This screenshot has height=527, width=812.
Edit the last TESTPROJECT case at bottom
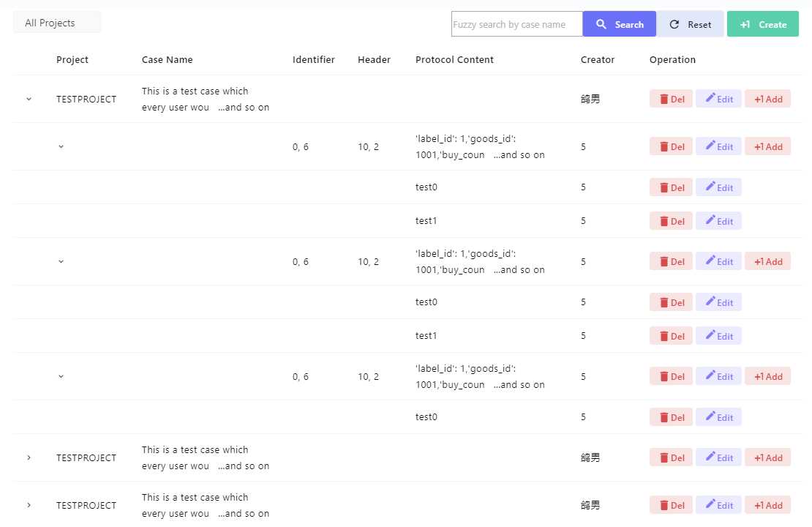[719, 505]
